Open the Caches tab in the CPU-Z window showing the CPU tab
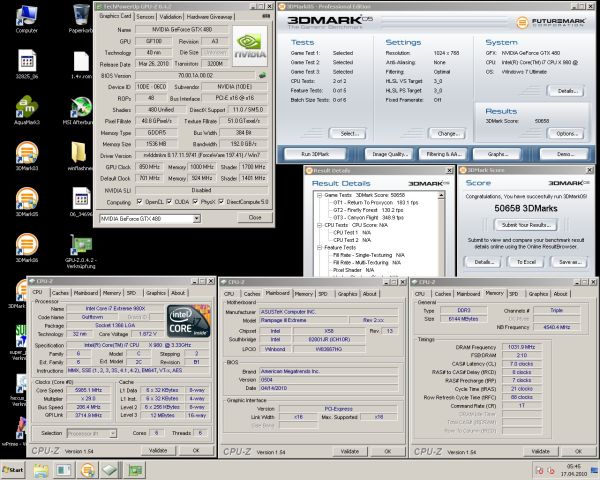The width and height of the screenshot is (600, 480). pyautogui.click(x=60, y=293)
